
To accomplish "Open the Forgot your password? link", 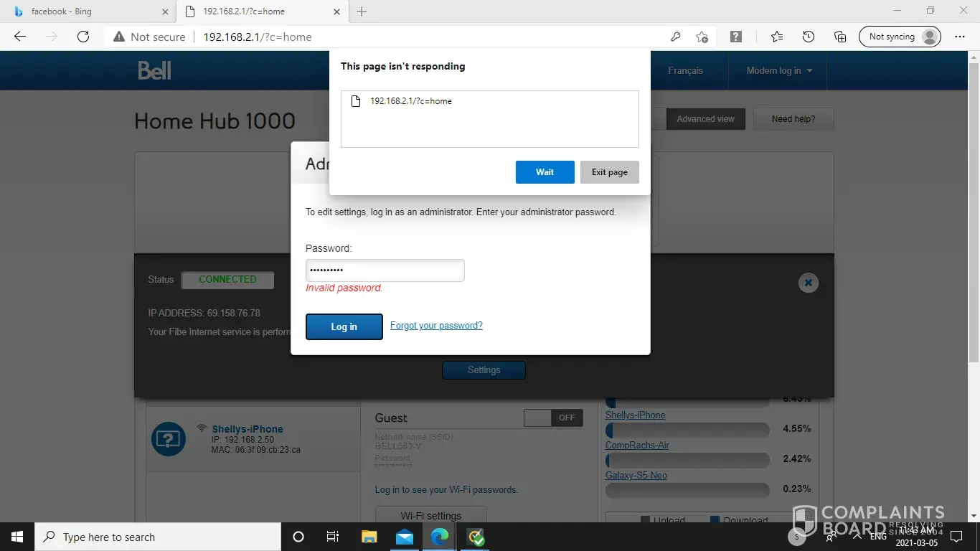I will 436,326.
